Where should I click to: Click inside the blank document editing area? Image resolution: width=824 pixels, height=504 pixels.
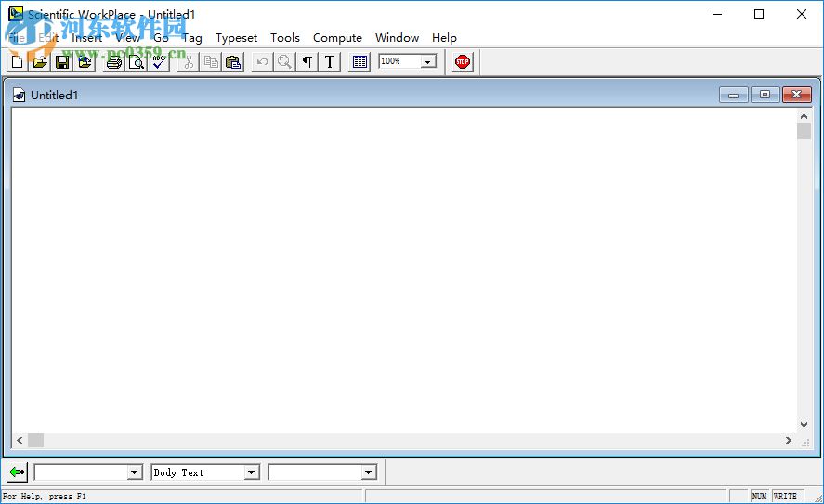pos(403,270)
